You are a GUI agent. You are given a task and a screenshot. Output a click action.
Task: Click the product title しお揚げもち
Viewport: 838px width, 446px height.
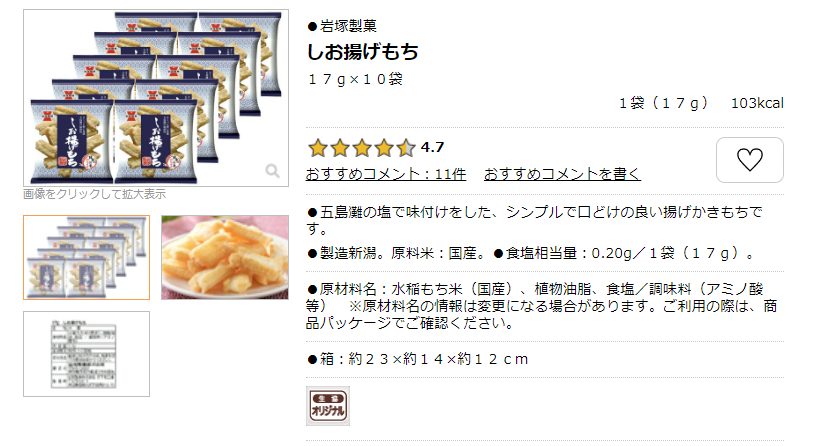(363, 52)
